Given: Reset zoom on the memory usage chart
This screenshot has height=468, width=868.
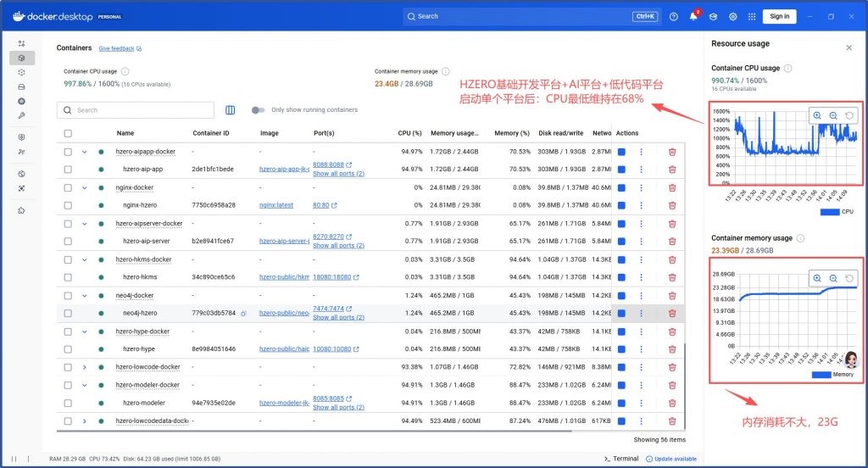Looking at the screenshot, I should [x=849, y=278].
